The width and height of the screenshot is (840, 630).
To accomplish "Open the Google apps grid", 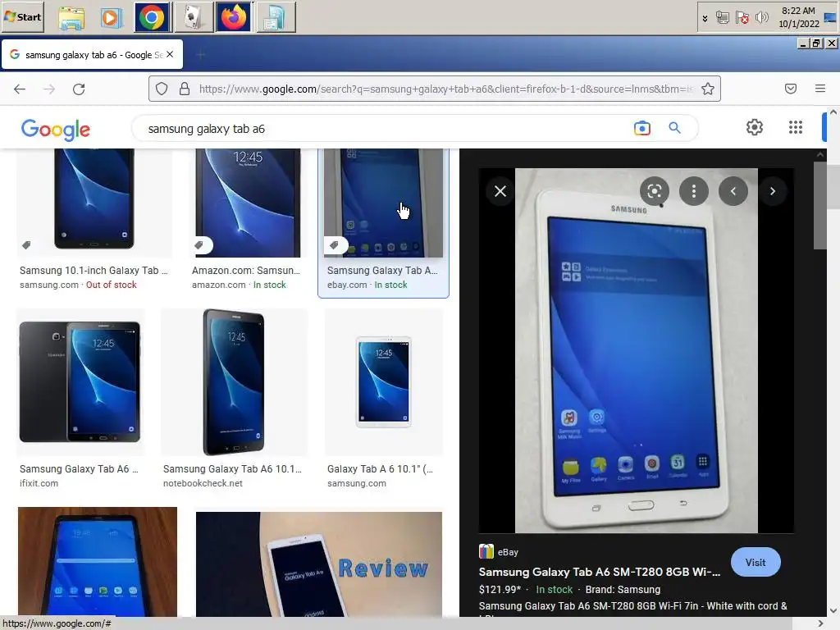I will pyautogui.click(x=796, y=127).
